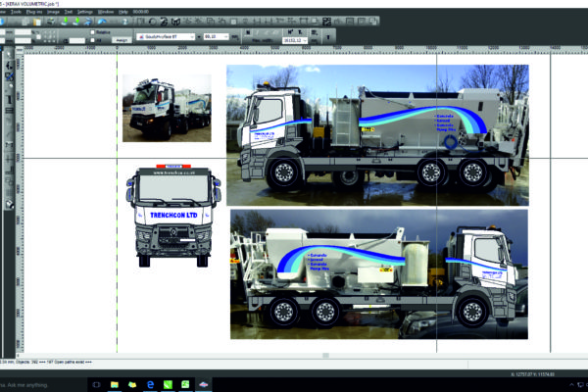Viewport: 588px width, 392px height.
Task: Click the small arrow beside the font dropdown
Action: click(x=199, y=37)
